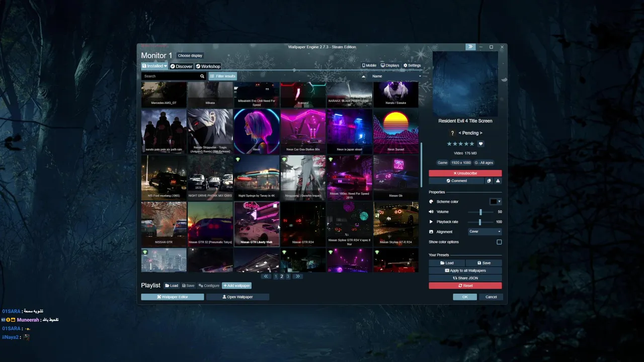
Task: Click the Scheme color palette icon
Action: pyautogui.click(x=431, y=202)
